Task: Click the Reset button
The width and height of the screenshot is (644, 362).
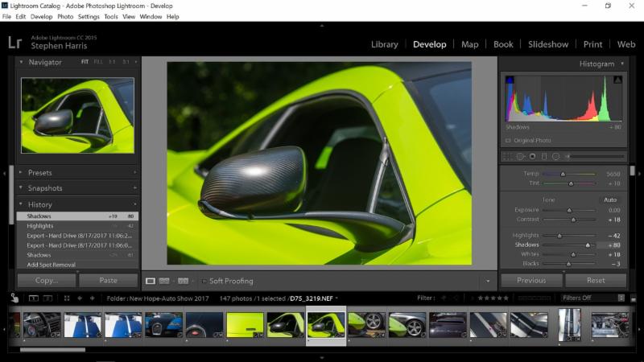Action: pos(596,281)
